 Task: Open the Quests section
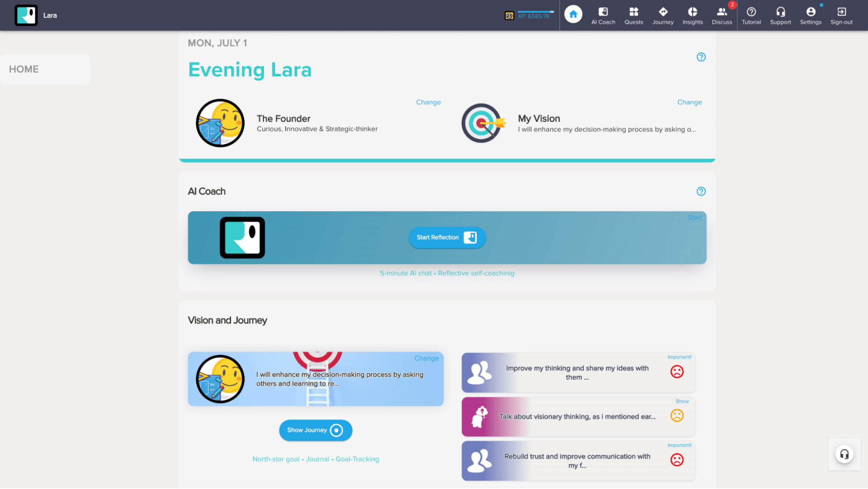[634, 14]
